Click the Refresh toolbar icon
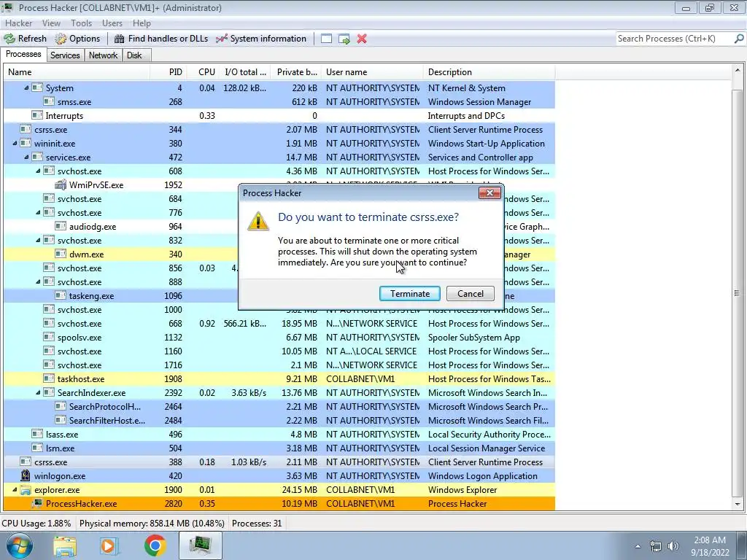The image size is (747, 560). pyautogui.click(x=9, y=39)
